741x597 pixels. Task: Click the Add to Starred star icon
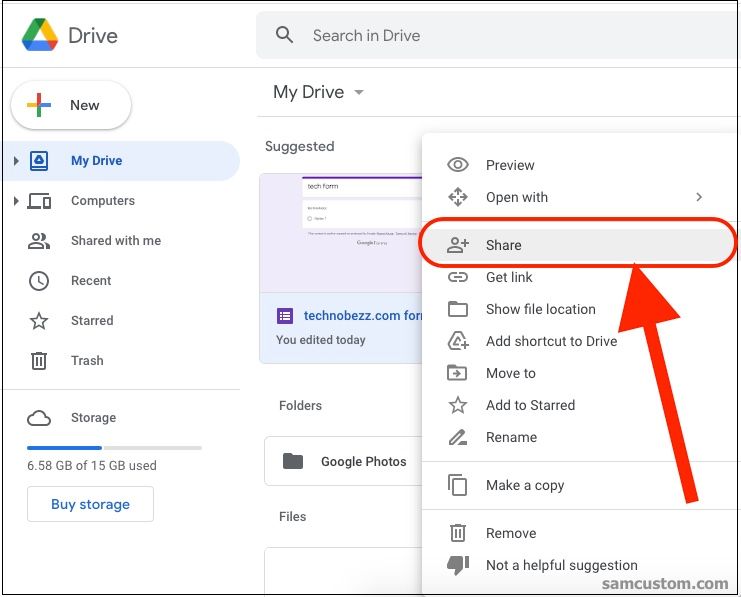tap(457, 405)
